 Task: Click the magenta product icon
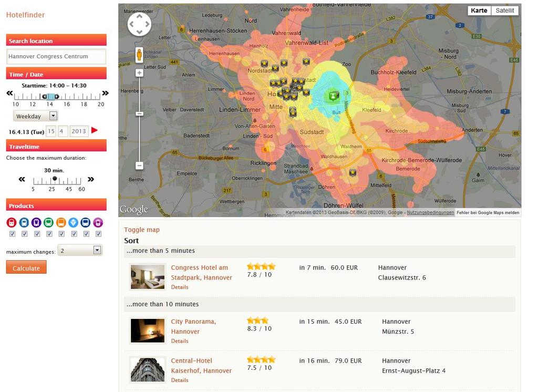pyautogui.click(x=98, y=222)
